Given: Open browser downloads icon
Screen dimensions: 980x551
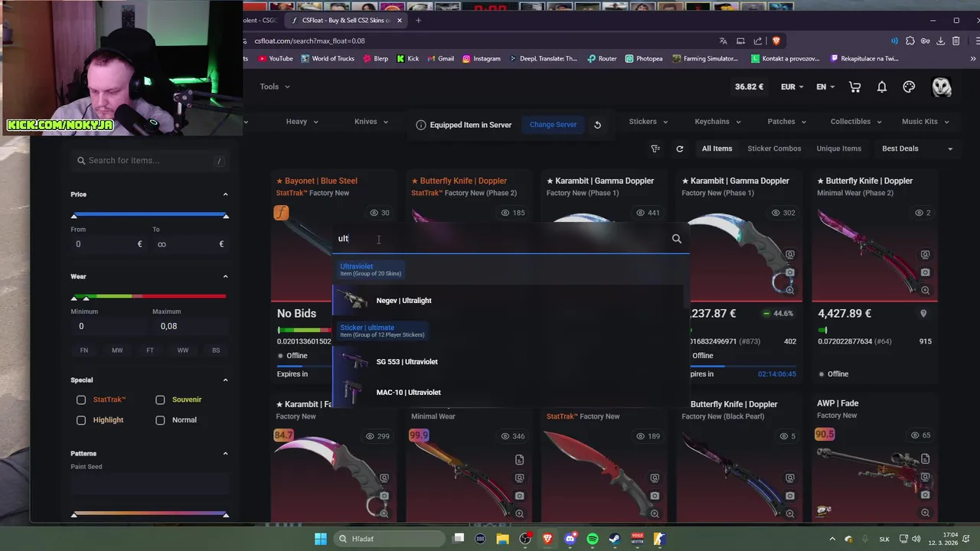Looking at the screenshot, I should point(940,41).
